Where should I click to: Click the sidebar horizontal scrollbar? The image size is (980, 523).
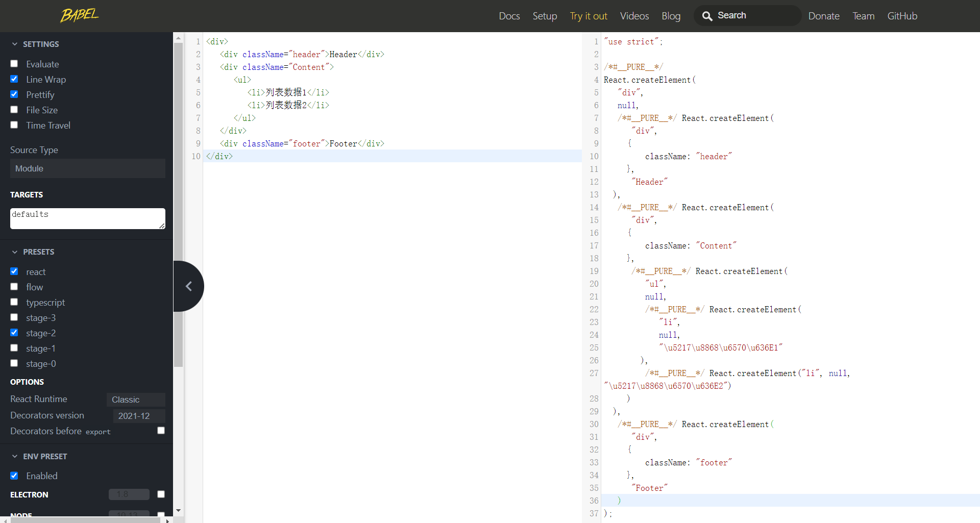[85, 520]
